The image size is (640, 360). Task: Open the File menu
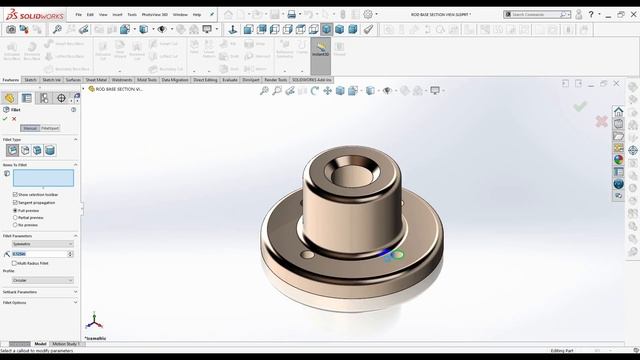(x=78, y=15)
